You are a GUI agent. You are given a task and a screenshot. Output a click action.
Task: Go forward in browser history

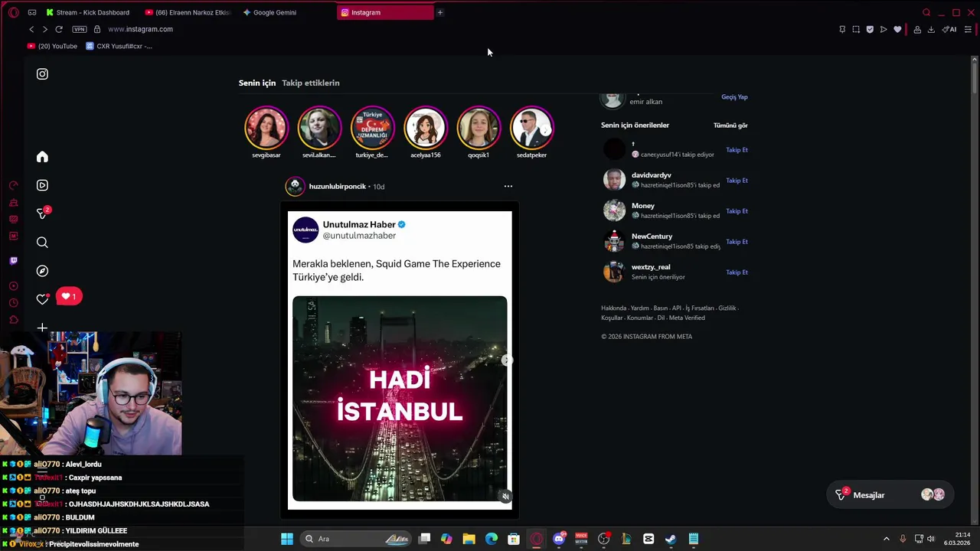tap(45, 29)
